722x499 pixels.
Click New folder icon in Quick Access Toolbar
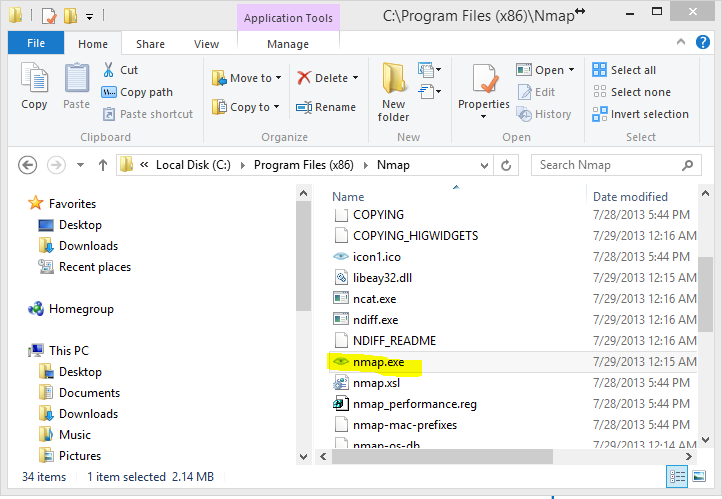pos(70,16)
